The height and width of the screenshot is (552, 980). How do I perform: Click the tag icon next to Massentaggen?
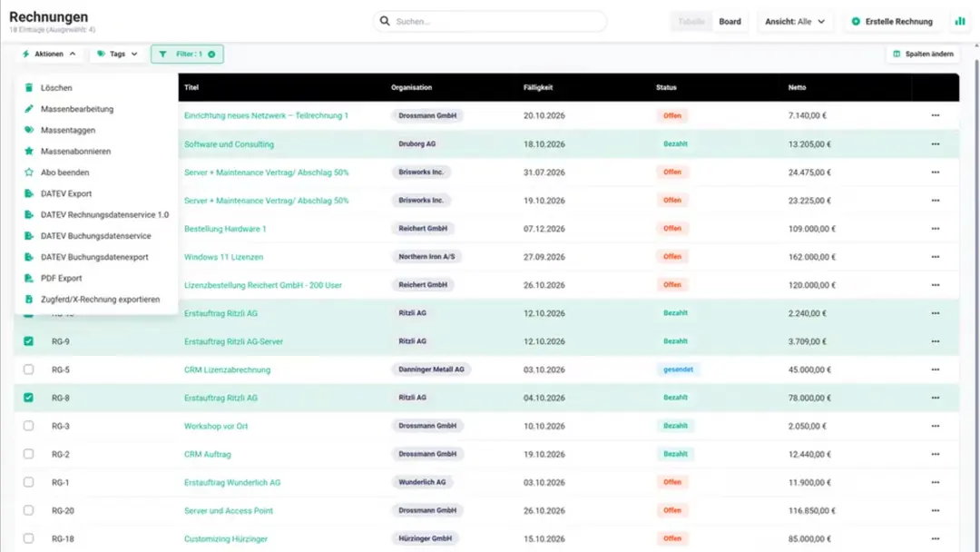(29, 130)
